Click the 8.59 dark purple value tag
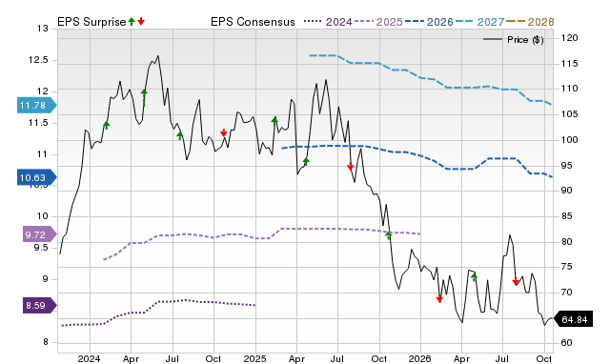Screen dimensions: 610x364 click(x=39, y=305)
